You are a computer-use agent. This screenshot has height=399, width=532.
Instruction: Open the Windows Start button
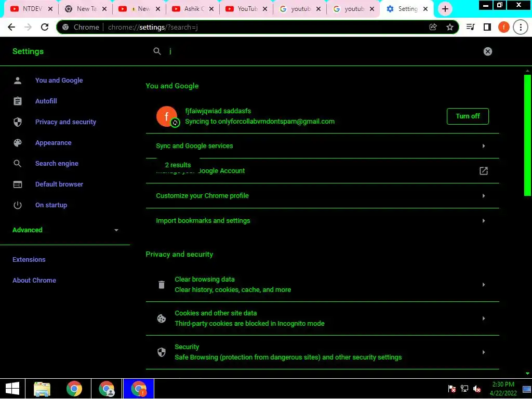point(12,389)
